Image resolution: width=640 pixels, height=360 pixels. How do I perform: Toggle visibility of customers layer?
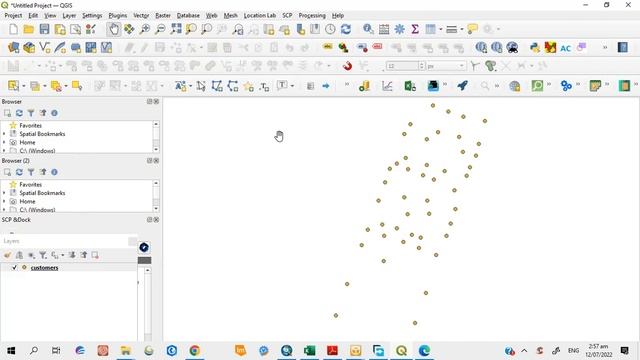coord(15,267)
